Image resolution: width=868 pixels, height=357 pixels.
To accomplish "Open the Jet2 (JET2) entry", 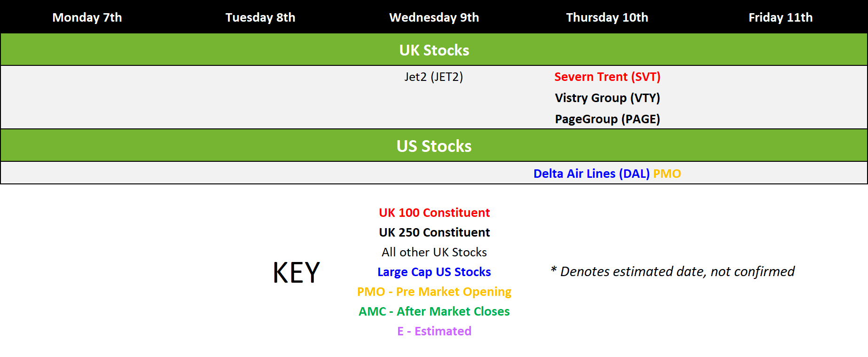I will tap(434, 77).
